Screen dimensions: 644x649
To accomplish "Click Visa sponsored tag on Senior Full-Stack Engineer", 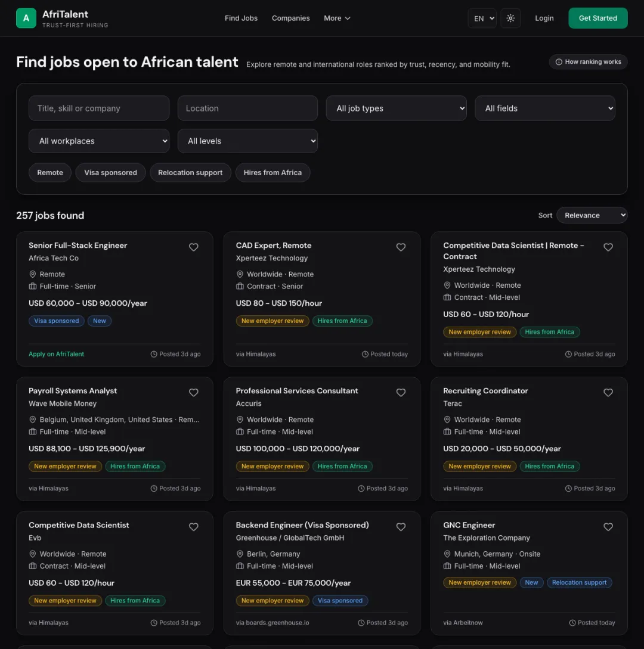I will tap(56, 321).
